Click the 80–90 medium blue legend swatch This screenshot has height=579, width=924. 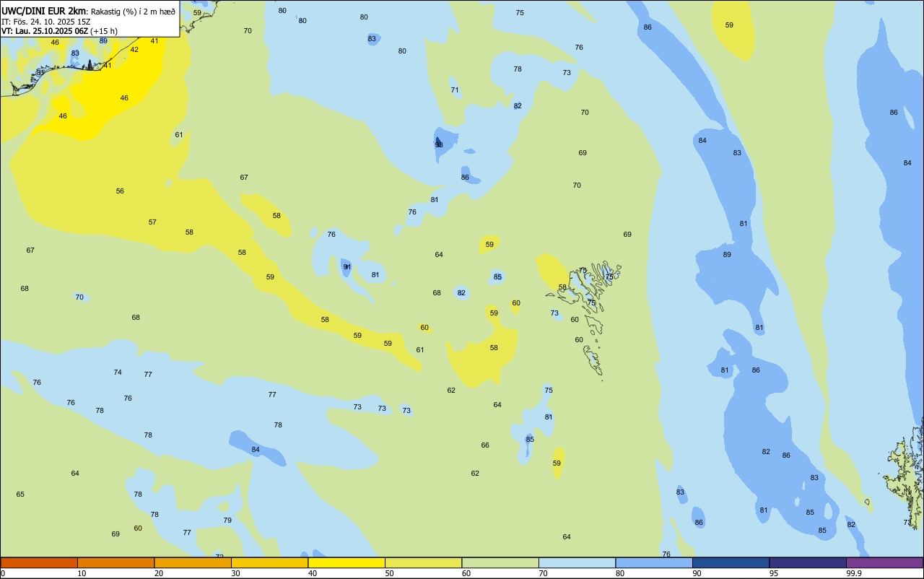tap(654, 562)
